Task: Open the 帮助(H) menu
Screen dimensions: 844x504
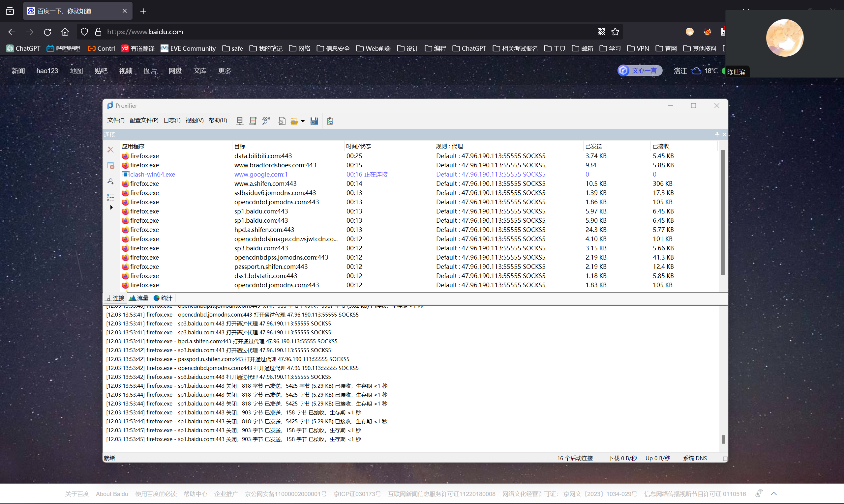Action: coord(218,120)
